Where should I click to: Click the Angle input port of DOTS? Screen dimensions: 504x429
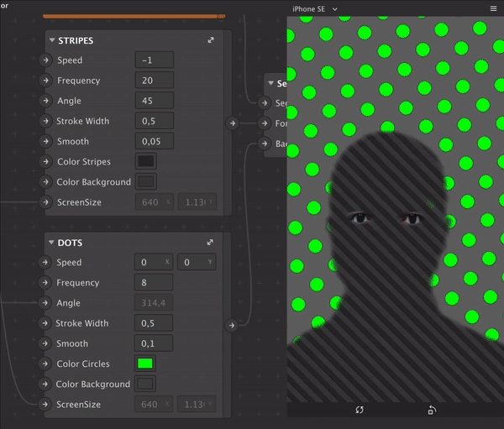click(x=45, y=303)
